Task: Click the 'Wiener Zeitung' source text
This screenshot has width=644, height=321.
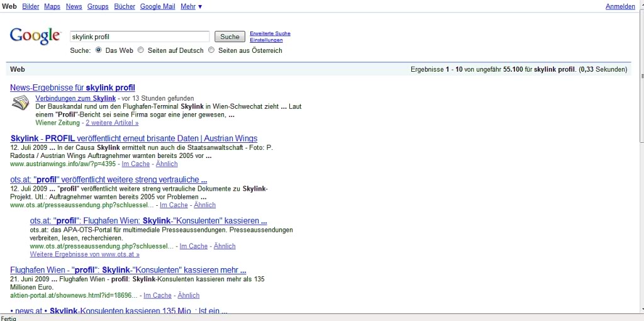Action: tap(58, 123)
